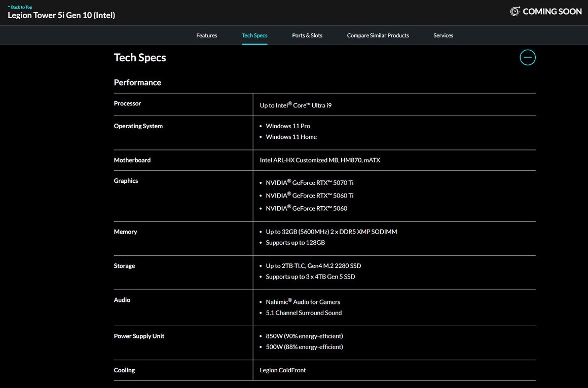The image size is (588, 388).
Task: Click the 'Windows 11 Home' entry
Action: [x=291, y=137]
